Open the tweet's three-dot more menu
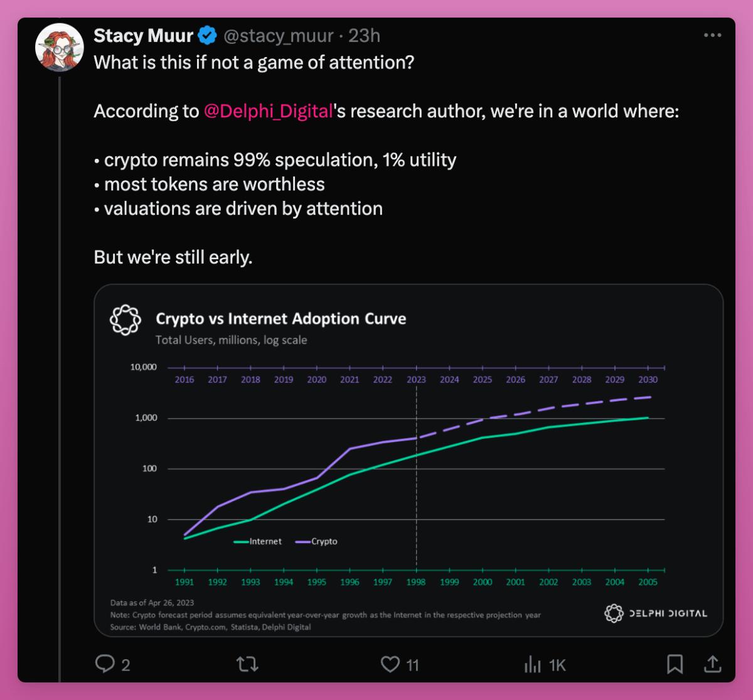Image resolution: width=753 pixels, height=700 pixels. tap(712, 36)
